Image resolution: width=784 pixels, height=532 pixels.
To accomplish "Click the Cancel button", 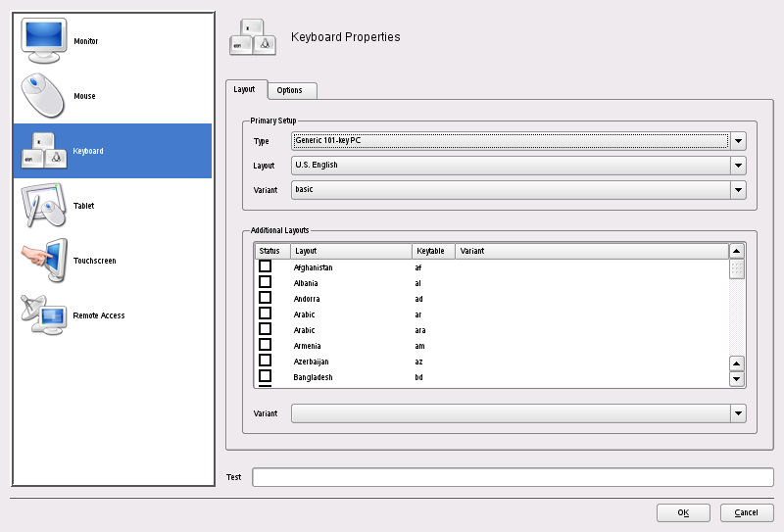I will click(747, 512).
